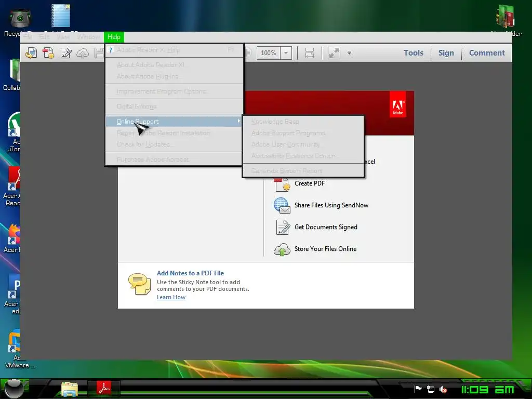Click the green arrow cloud storage icon
The image size is (532, 399).
282,249
